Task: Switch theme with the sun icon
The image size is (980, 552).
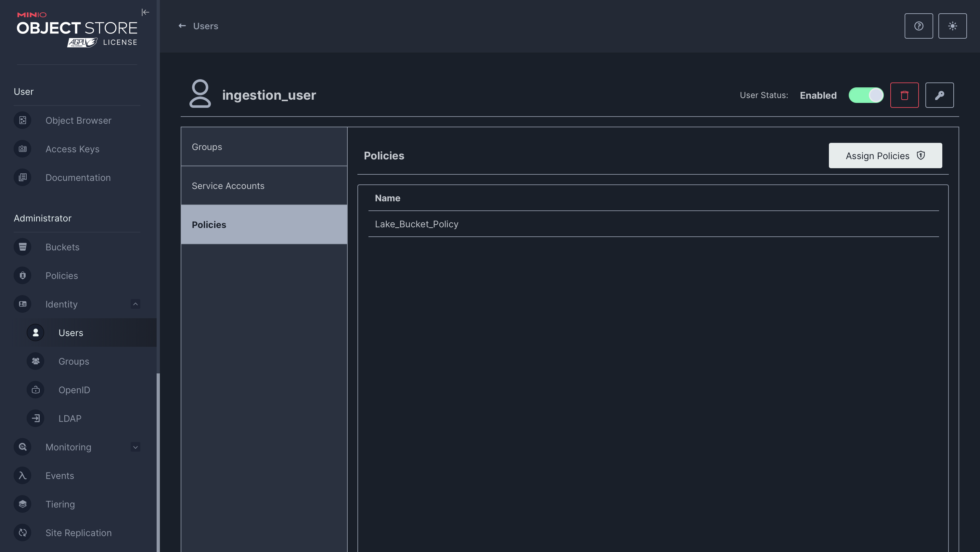Action: pyautogui.click(x=953, y=26)
